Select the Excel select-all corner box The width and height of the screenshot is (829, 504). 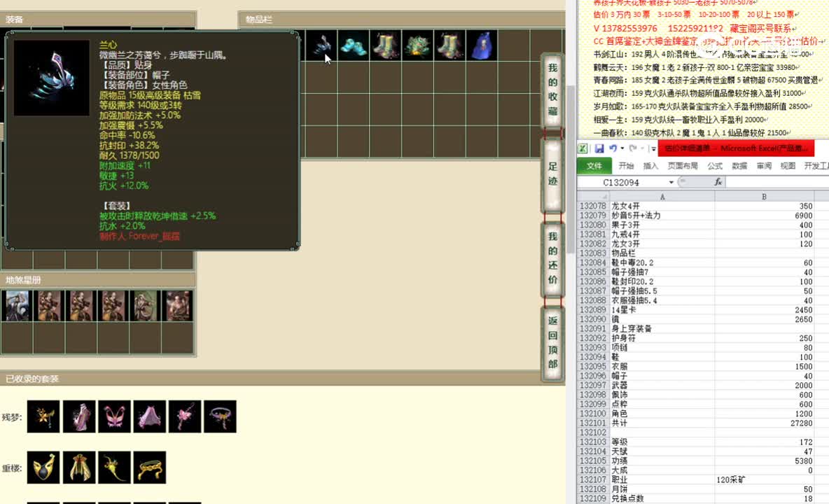[x=593, y=197]
